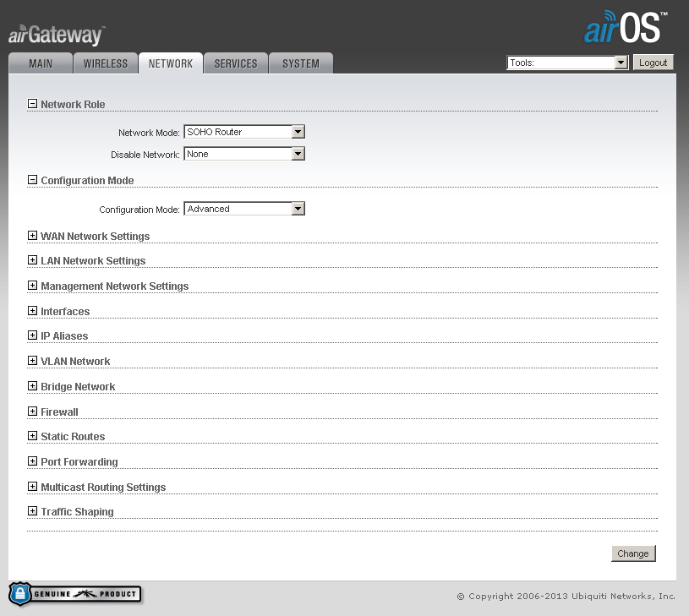Click the Logout button
The height and width of the screenshot is (616, 689).
tap(653, 62)
